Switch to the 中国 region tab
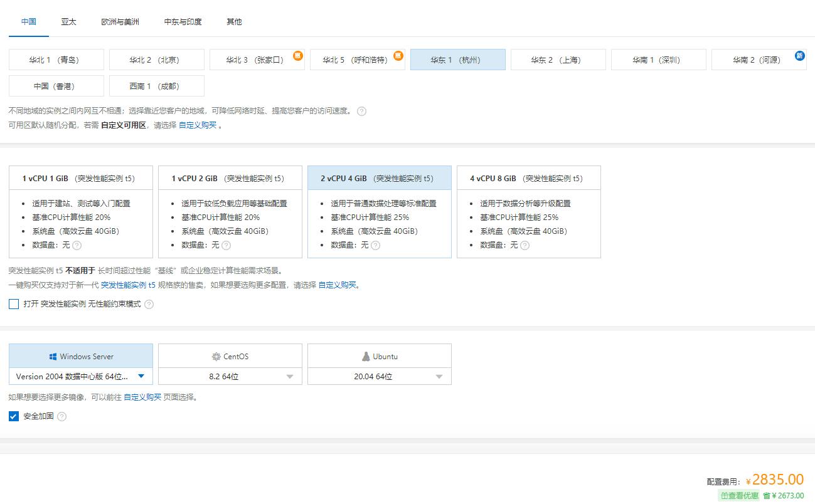This screenshot has height=504, width=815. click(x=28, y=21)
